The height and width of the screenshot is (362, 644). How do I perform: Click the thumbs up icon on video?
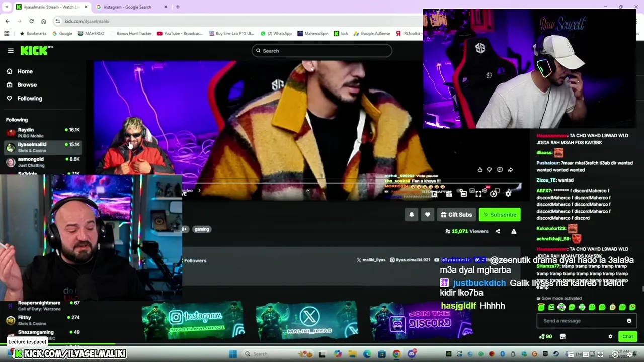point(480,170)
